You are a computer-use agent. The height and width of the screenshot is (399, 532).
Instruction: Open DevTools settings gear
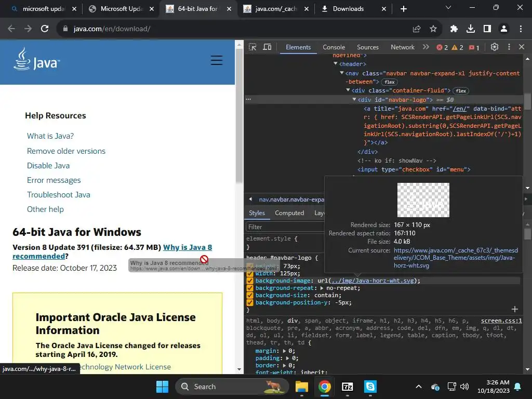tap(495, 47)
